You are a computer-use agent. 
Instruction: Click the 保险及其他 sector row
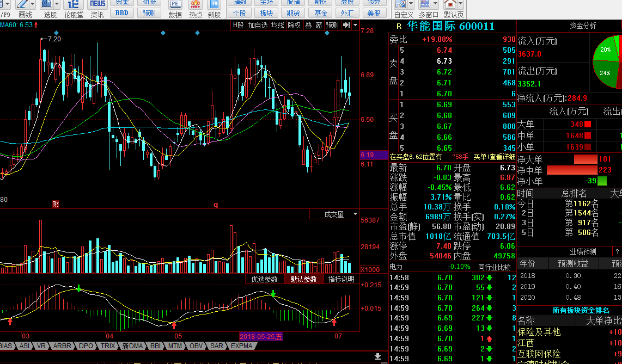click(570, 332)
